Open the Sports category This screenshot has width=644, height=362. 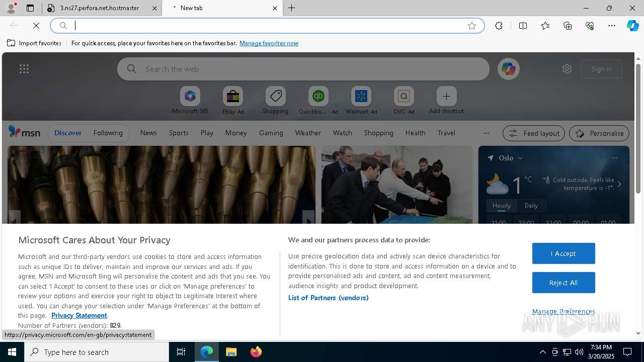pyautogui.click(x=179, y=133)
